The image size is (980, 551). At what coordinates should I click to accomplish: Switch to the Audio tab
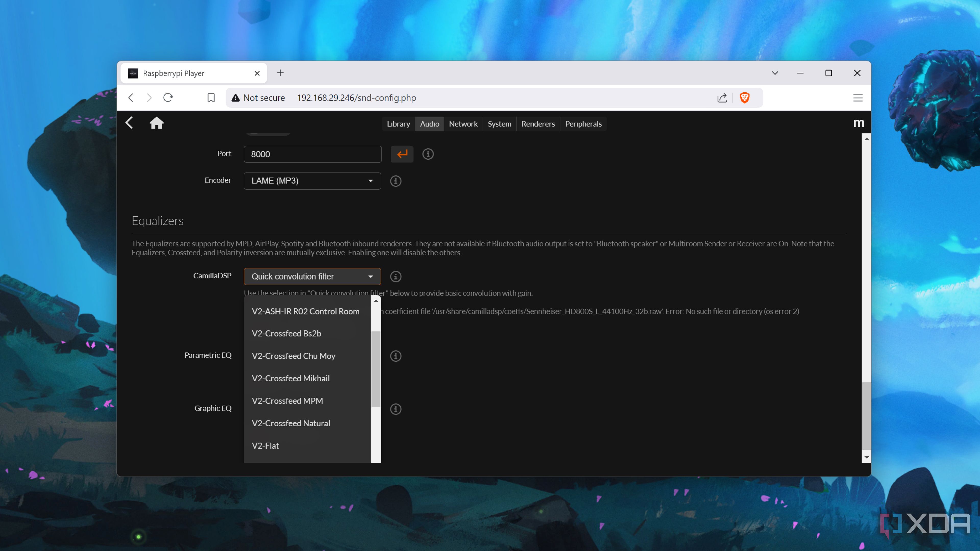pos(430,123)
